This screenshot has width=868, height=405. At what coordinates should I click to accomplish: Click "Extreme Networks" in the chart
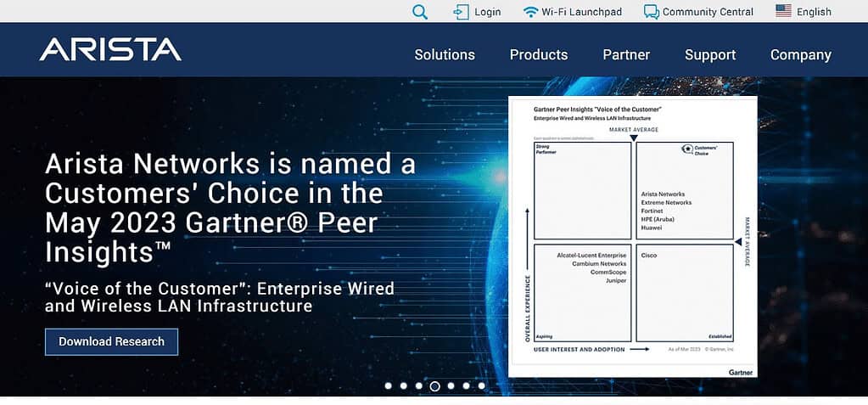[667, 203]
